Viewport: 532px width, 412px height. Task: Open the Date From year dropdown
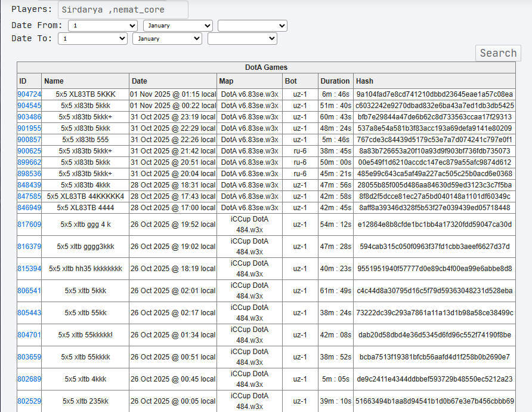(252, 26)
